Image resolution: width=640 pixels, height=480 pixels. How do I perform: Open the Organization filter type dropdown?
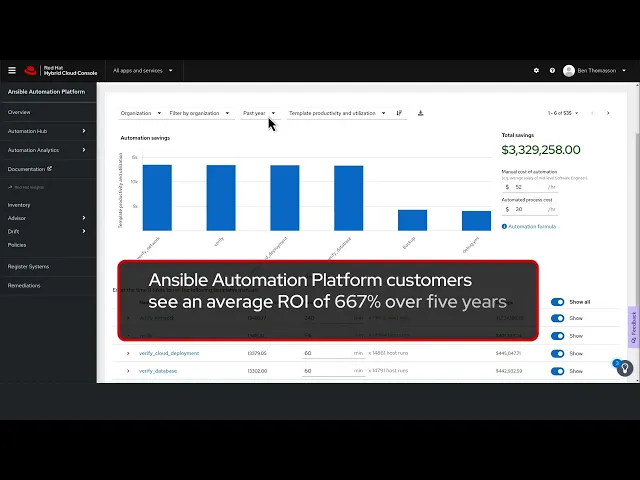point(141,113)
